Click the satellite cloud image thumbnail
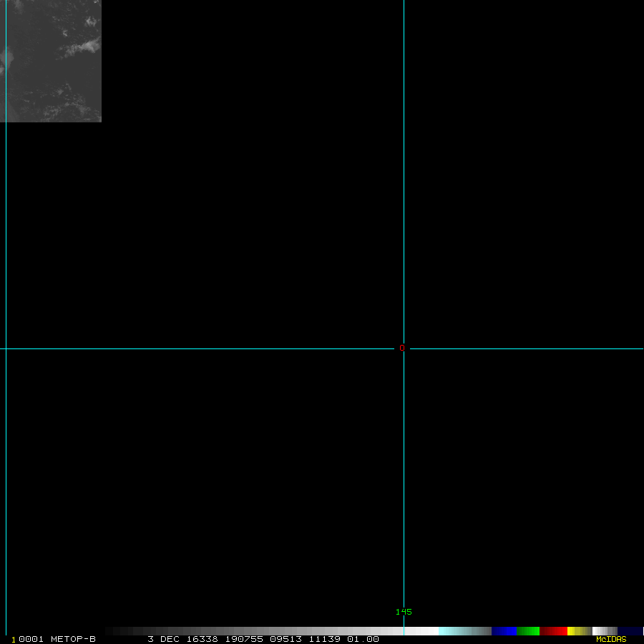The image size is (644, 644). click(x=51, y=61)
